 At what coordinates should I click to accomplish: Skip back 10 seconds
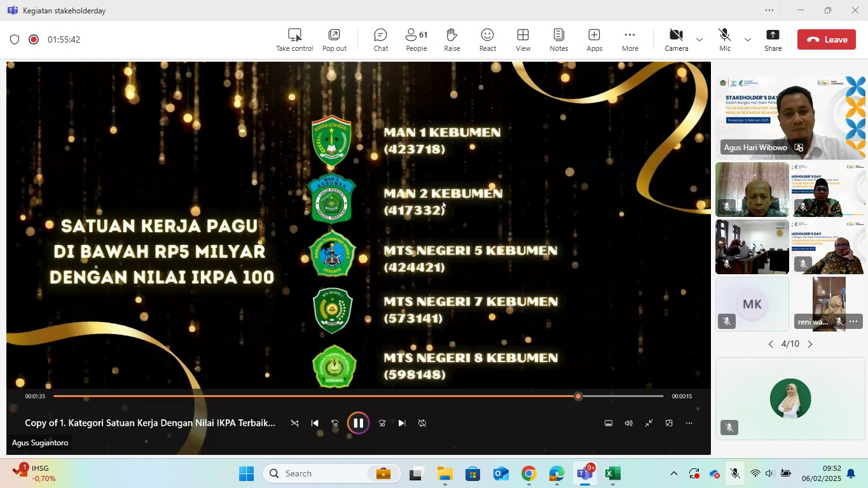[x=335, y=423]
